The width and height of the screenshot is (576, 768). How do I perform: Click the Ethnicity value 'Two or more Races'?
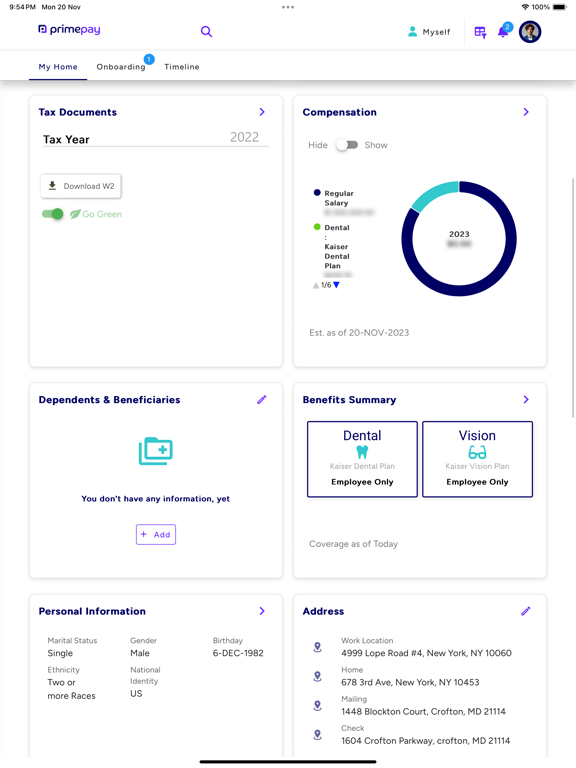point(72,689)
